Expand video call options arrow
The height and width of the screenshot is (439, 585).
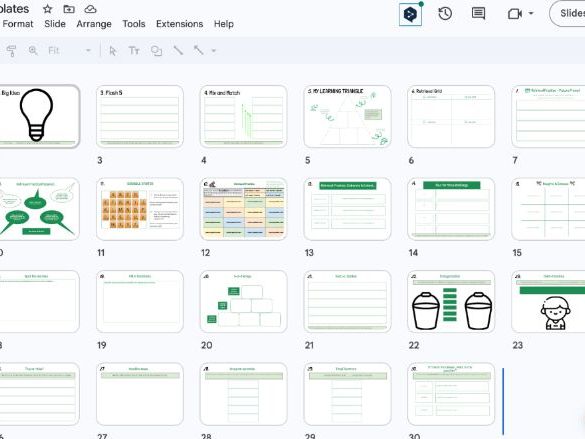coord(531,14)
